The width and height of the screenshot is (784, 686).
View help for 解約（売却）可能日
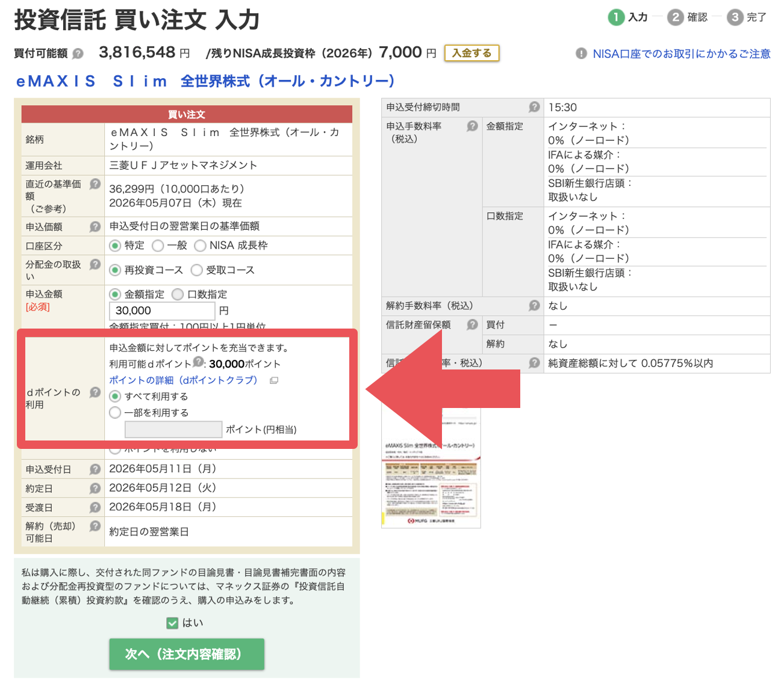pos(95,526)
